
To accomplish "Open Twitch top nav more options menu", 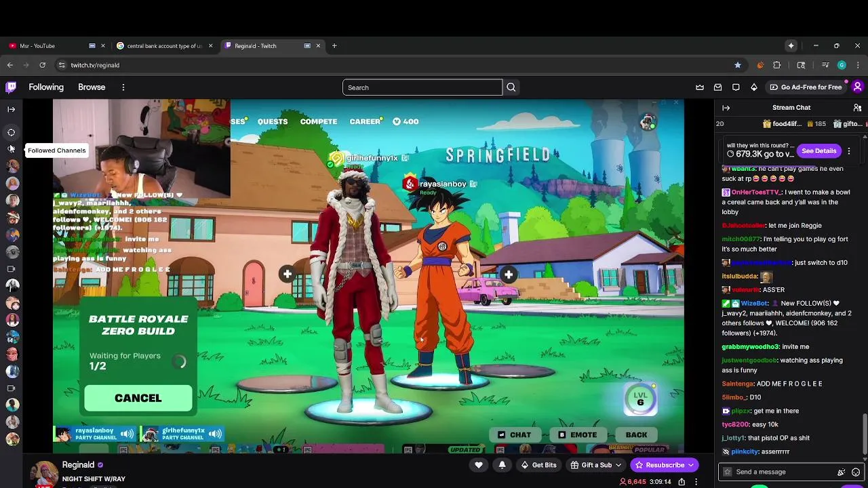I will click(x=123, y=87).
